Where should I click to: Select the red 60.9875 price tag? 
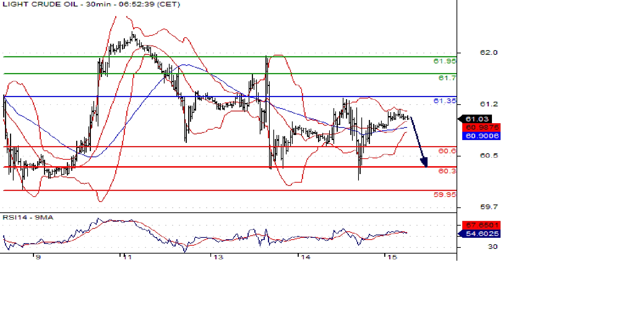pos(482,127)
